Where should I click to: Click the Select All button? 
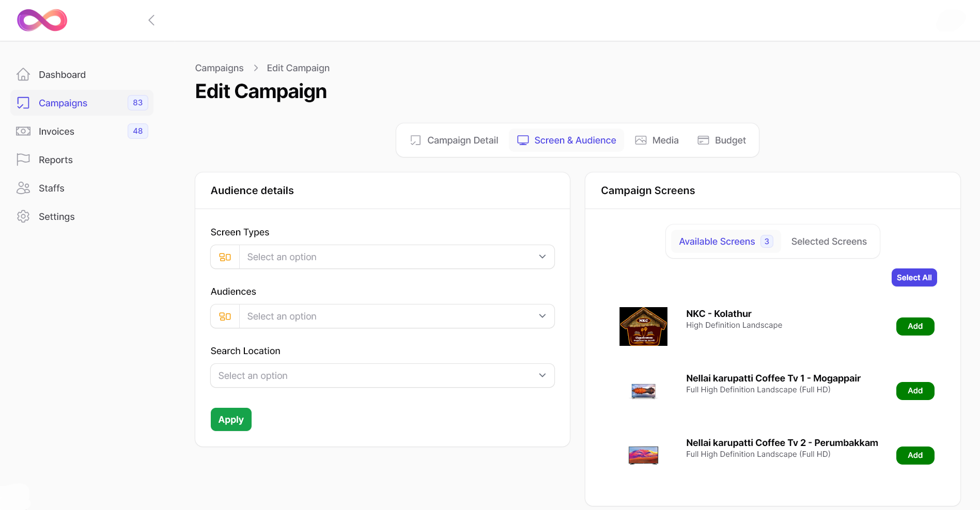tap(914, 278)
